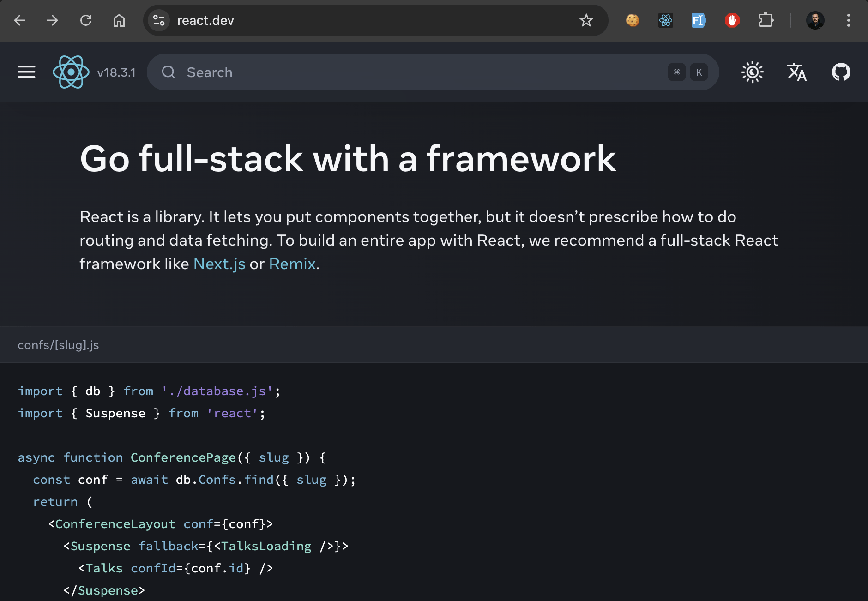Follow the Remix link
The height and width of the screenshot is (601, 868).
(292, 264)
